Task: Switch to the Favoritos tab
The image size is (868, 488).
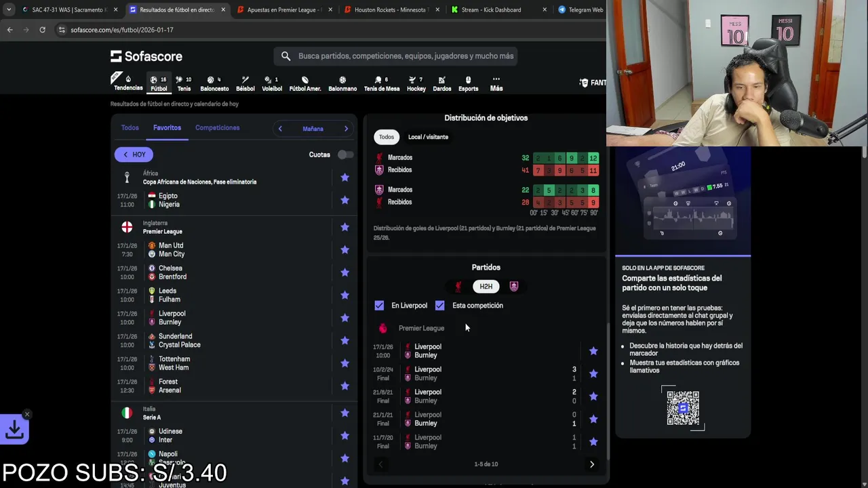Action: pos(167,127)
